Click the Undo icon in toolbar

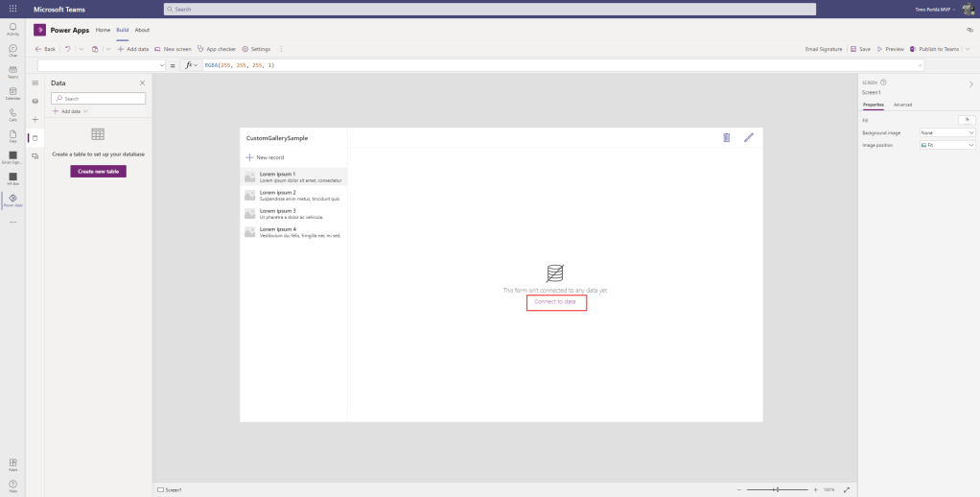67,49
